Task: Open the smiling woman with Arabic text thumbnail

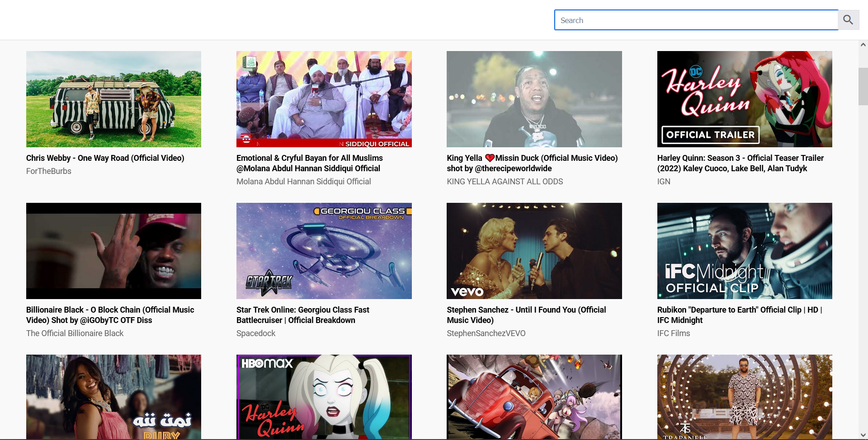Action: [x=113, y=397]
